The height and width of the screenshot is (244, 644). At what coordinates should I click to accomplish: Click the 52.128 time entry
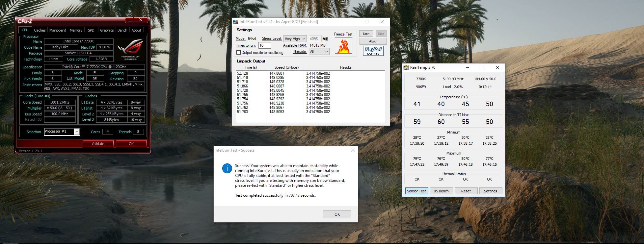242,74
